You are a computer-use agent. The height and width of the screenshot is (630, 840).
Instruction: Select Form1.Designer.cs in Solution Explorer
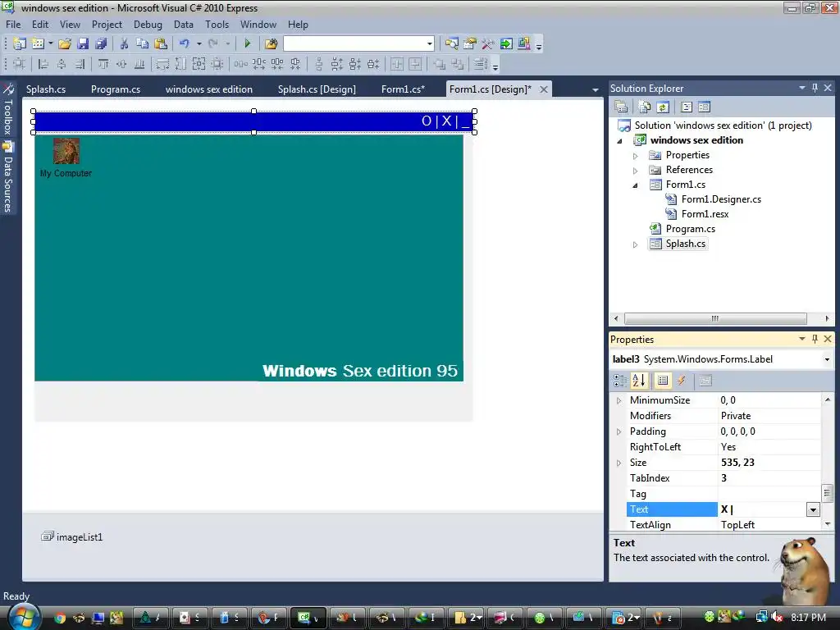tap(721, 199)
